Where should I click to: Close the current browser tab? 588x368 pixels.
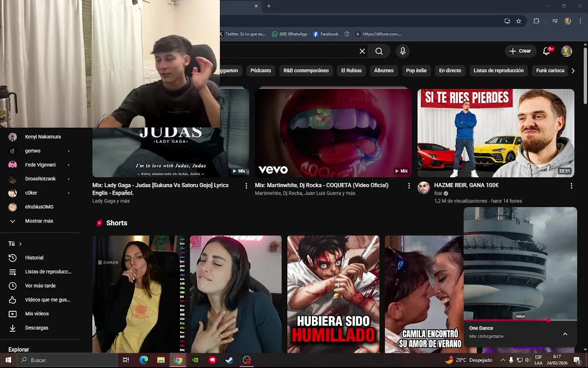coord(256,6)
